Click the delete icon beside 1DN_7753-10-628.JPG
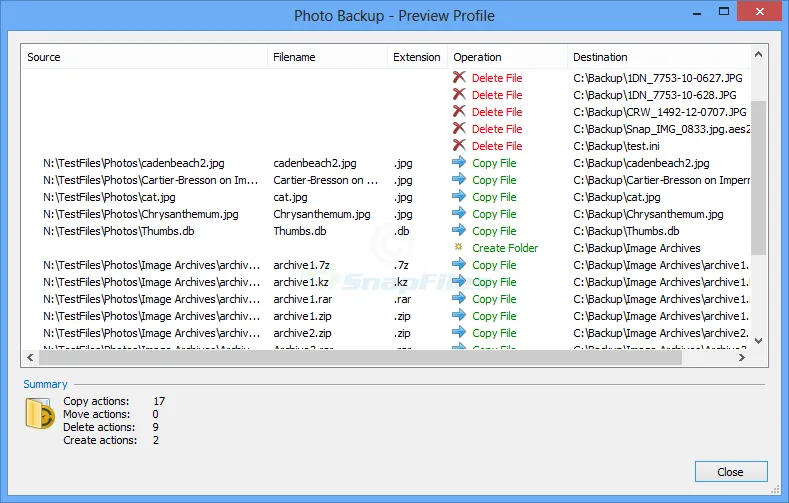 click(x=459, y=94)
